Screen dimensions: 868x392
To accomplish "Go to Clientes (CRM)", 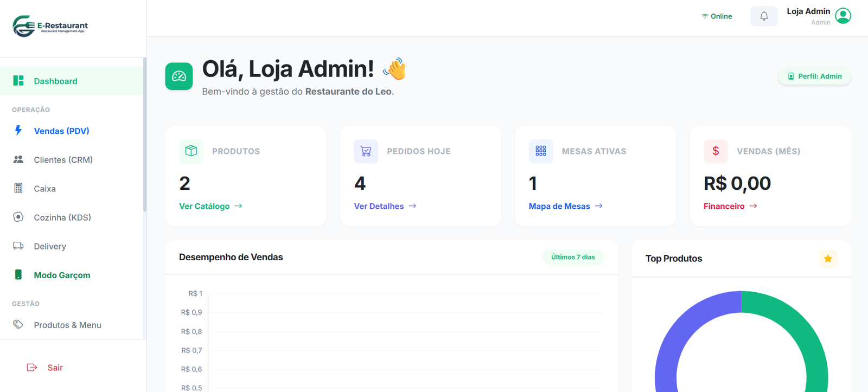I will pyautogui.click(x=72, y=159).
